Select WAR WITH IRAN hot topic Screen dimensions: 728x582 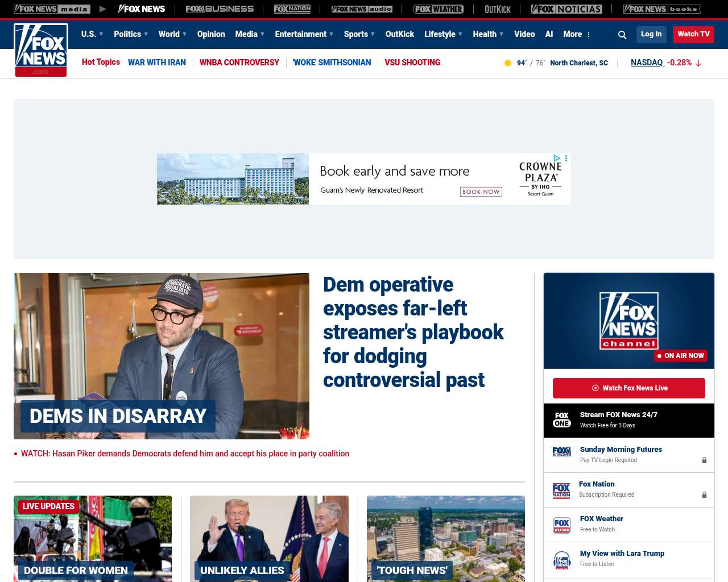tap(157, 63)
